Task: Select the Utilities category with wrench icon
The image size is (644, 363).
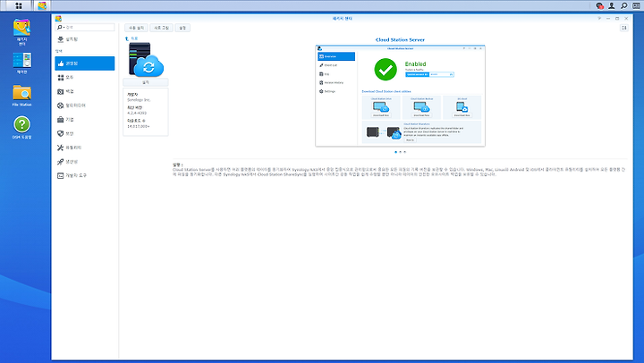Action: [85, 148]
